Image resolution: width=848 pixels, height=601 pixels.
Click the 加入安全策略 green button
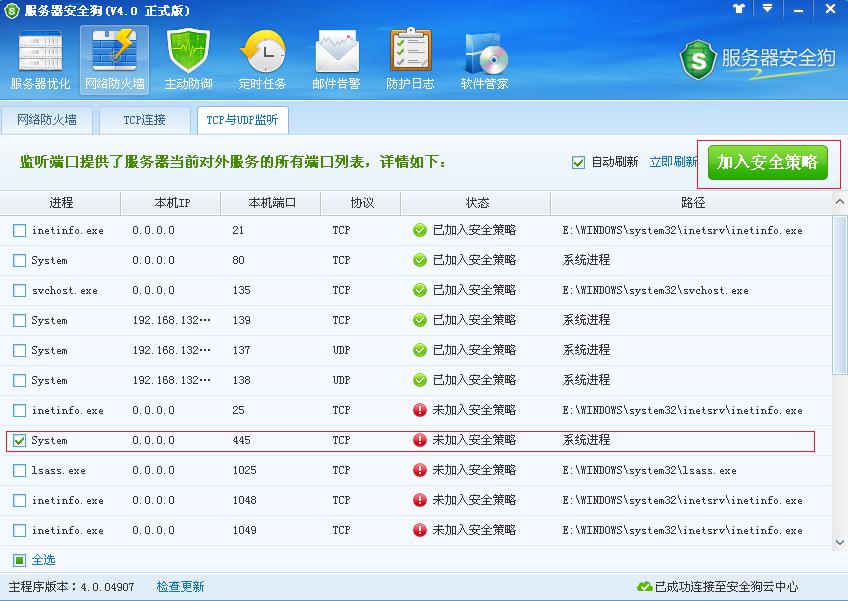767,161
